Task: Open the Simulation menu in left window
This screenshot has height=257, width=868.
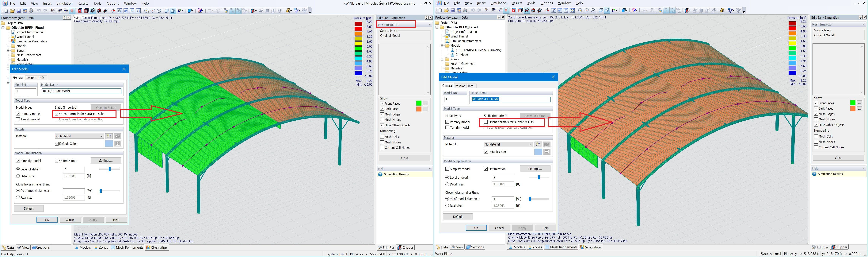Action: [x=64, y=3]
